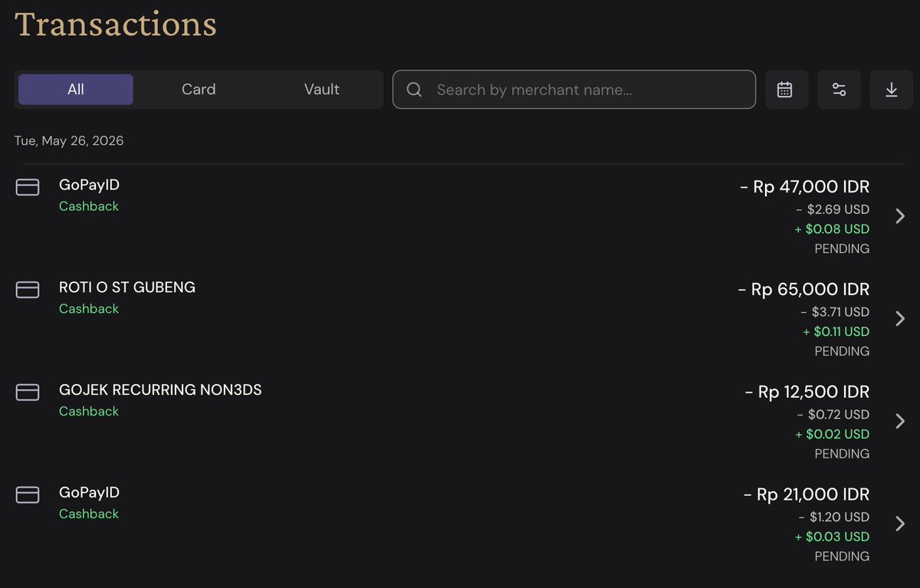Click the - Rp 47,000 IDR amount
Image resolution: width=920 pixels, height=588 pixels.
(805, 187)
